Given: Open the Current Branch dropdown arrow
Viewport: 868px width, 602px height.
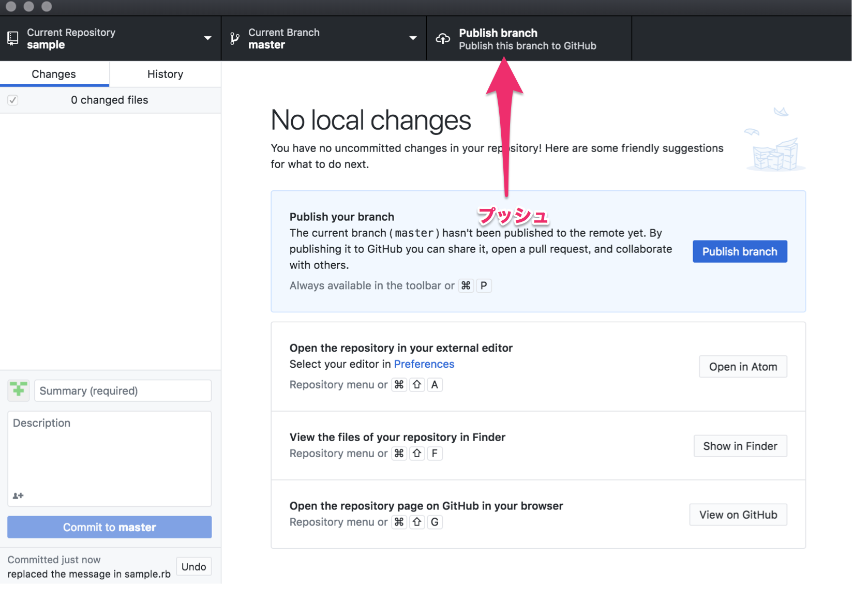Looking at the screenshot, I should point(413,38).
